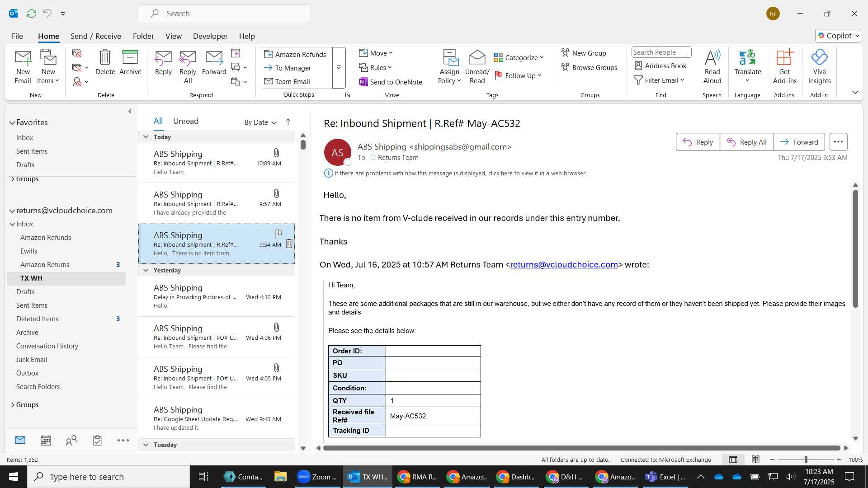Viewport: 868px width, 488px height.
Task: Click view in web browser info bar
Action: click(461, 173)
